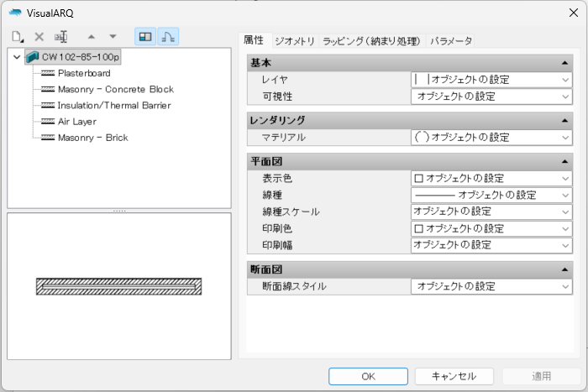
Task: Click Masonry - Concrete Block layer icon
Action: coord(48,89)
